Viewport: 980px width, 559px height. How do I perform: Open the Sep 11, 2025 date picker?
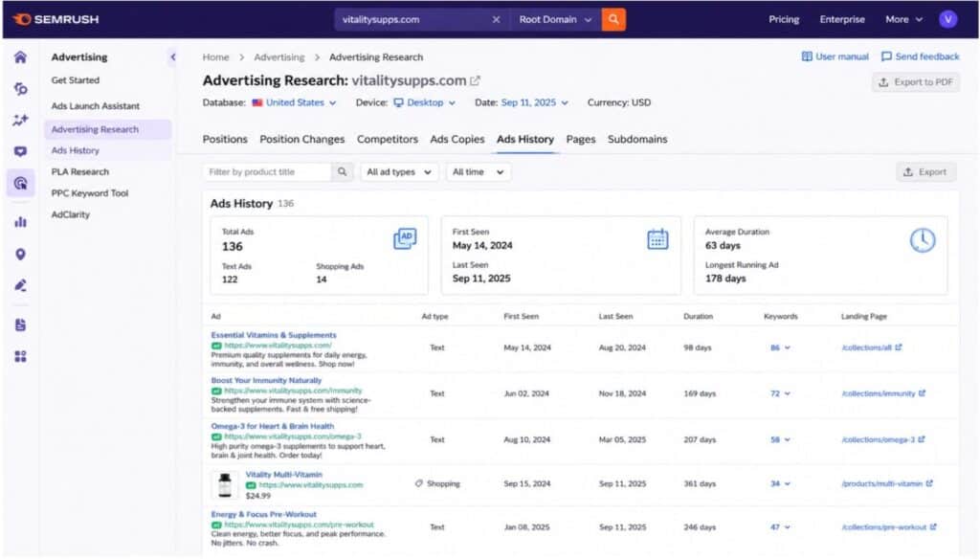(x=534, y=102)
